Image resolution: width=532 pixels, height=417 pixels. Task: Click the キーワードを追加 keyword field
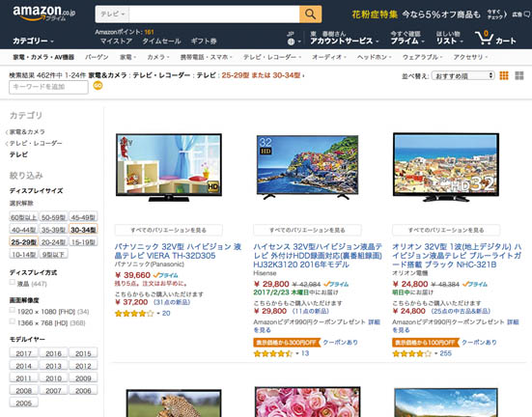(48, 87)
